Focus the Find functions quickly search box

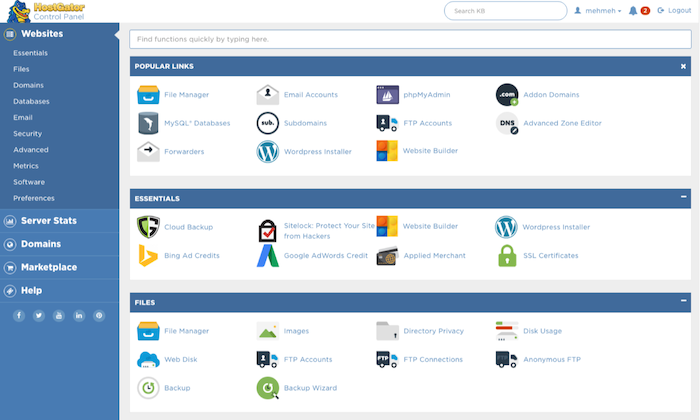410,39
